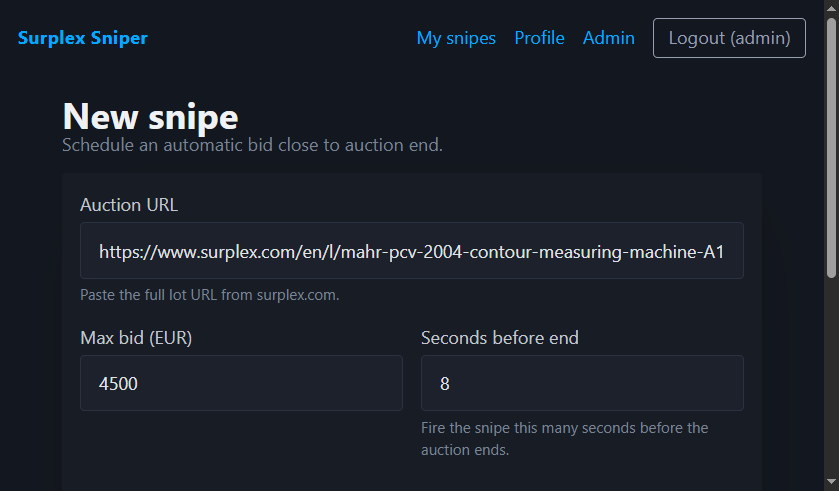Screen dimensions: 839x491
Task: Open the My snipes page
Action: (456, 38)
